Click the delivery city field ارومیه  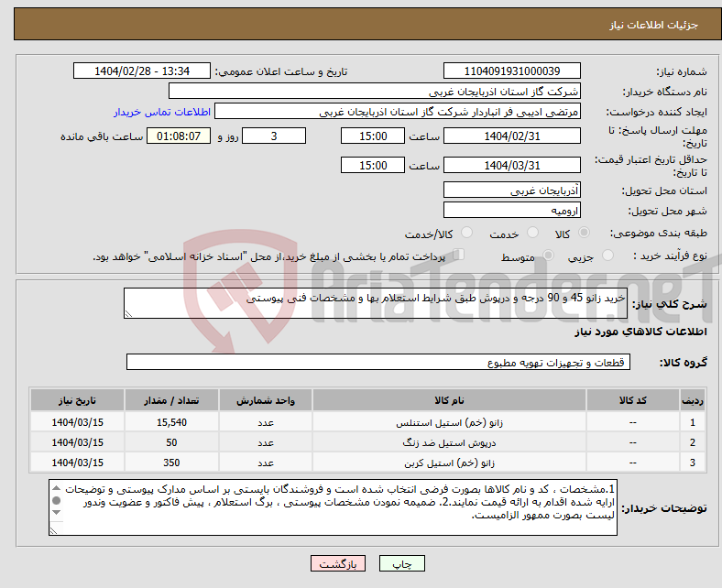[x=511, y=210]
